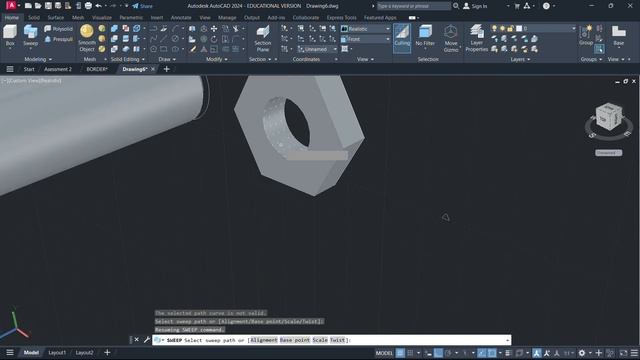Select the Move Gizmo tool

coord(451,38)
